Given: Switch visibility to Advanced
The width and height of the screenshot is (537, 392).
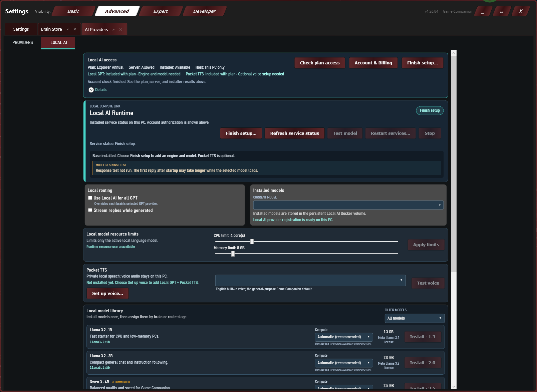Looking at the screenshot, I should [117, 11].
